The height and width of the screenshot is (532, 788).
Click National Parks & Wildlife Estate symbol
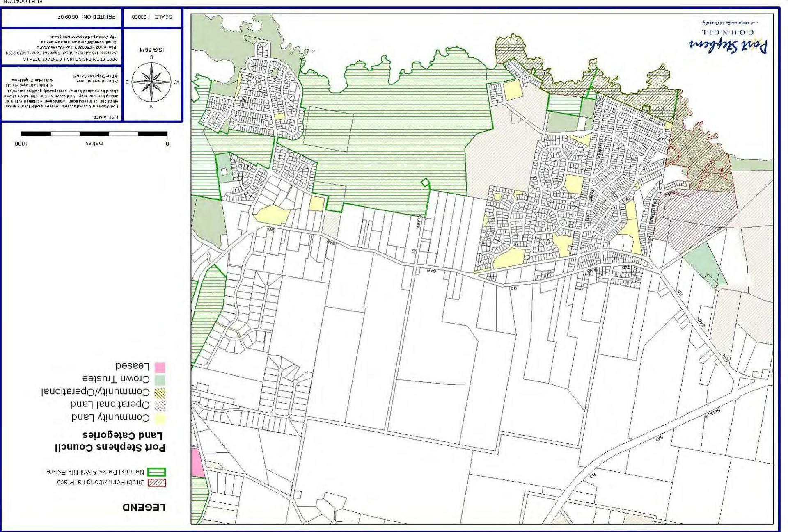click(x=156, y=472)
